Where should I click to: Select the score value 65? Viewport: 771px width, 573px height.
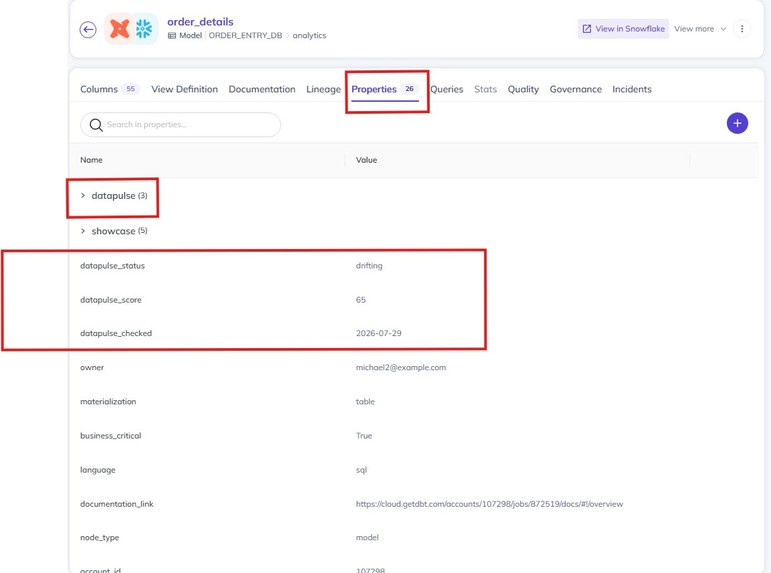pyautogui.click(x=361, y=300)
